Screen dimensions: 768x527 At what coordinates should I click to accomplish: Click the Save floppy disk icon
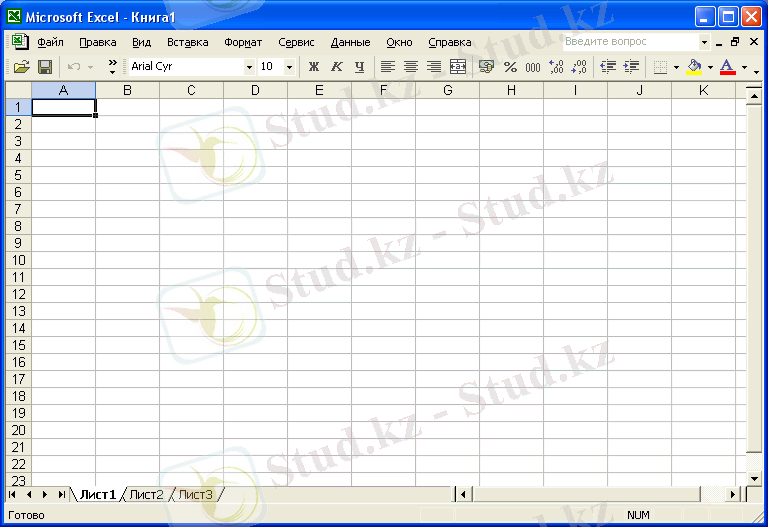pyautogui.click(x=45, y=67)
